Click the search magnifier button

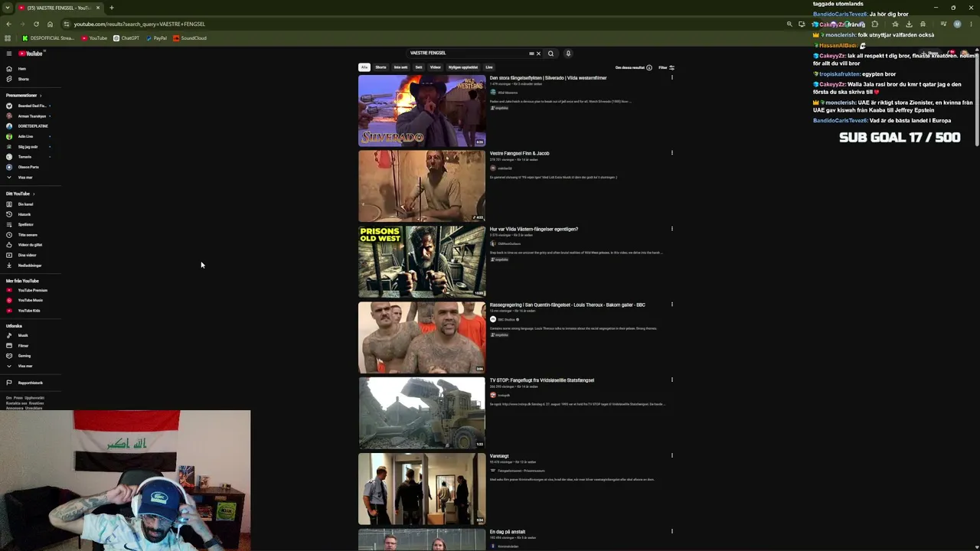coord(550,54)
